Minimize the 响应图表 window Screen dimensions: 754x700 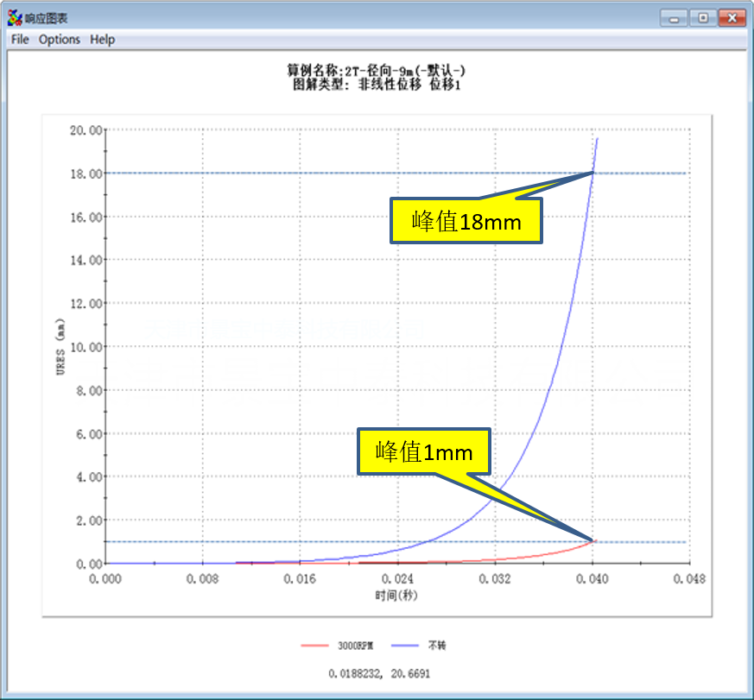[675, 17]
